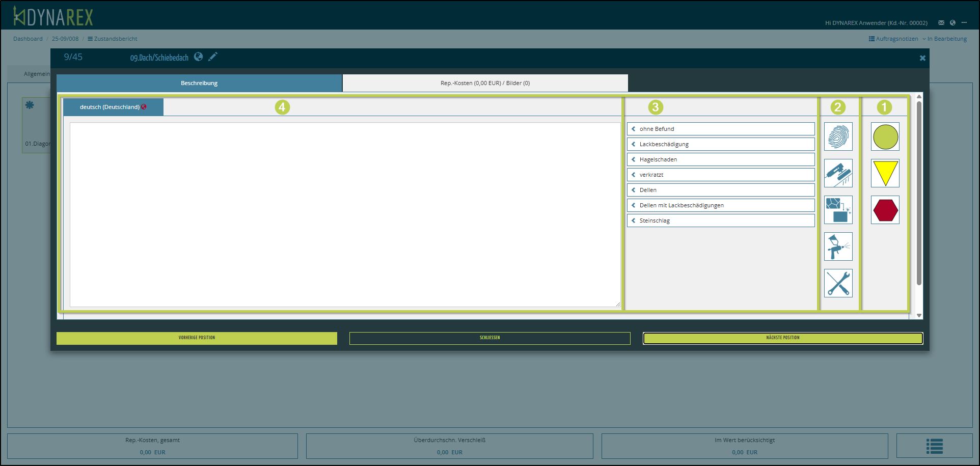The image size is (980, 466).
Task: Select the fingerprint usage-traces icon
Action: (x=838, y=136)
